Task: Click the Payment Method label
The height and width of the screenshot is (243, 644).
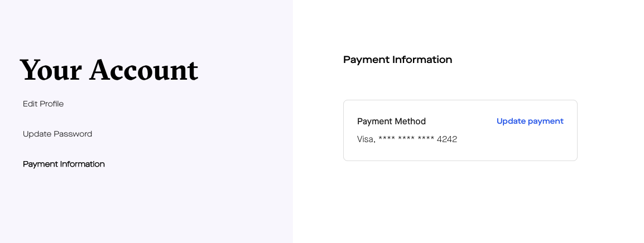Action: pos(391,121)
